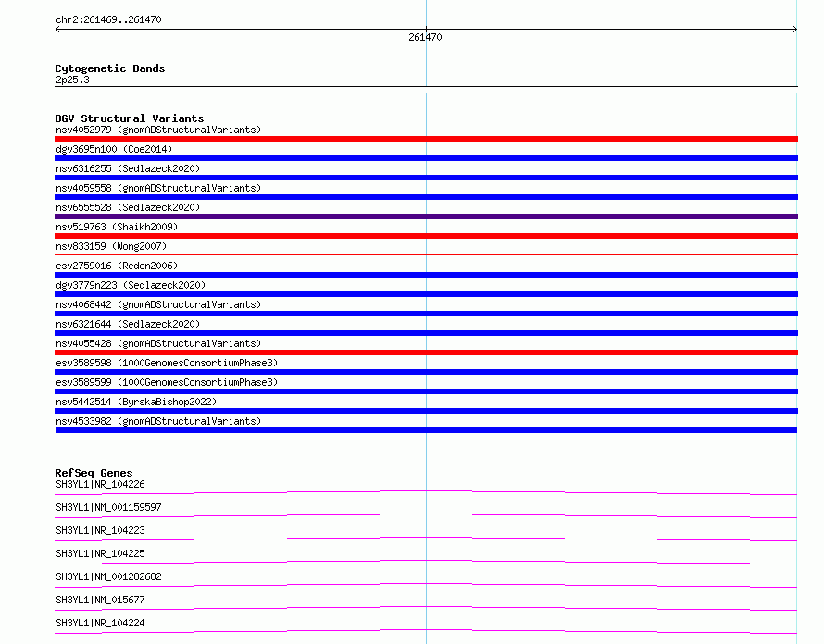824x644 pixels.
Task: Click the blue bar under esv3589598
Action: (426, 372)
